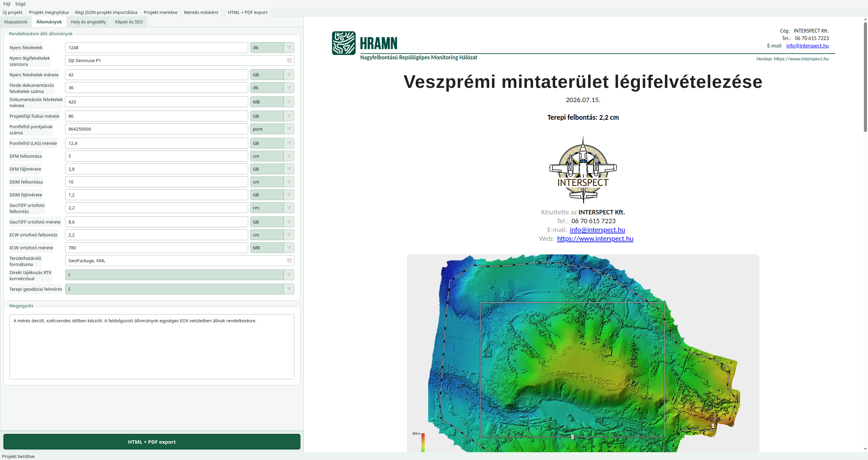Click inside the Megjegyzés text area
This screenshot has width=868, height=460.
pos(152,346)
